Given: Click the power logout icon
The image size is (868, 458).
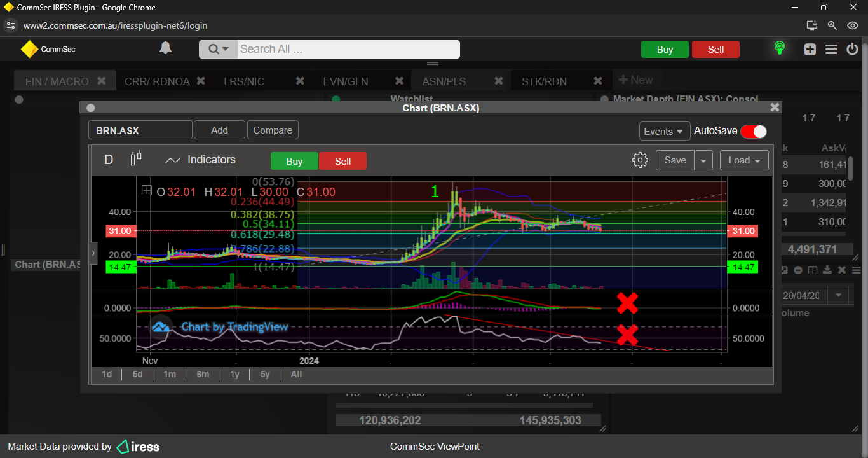Looking at the screenshot, I should 852,49.
